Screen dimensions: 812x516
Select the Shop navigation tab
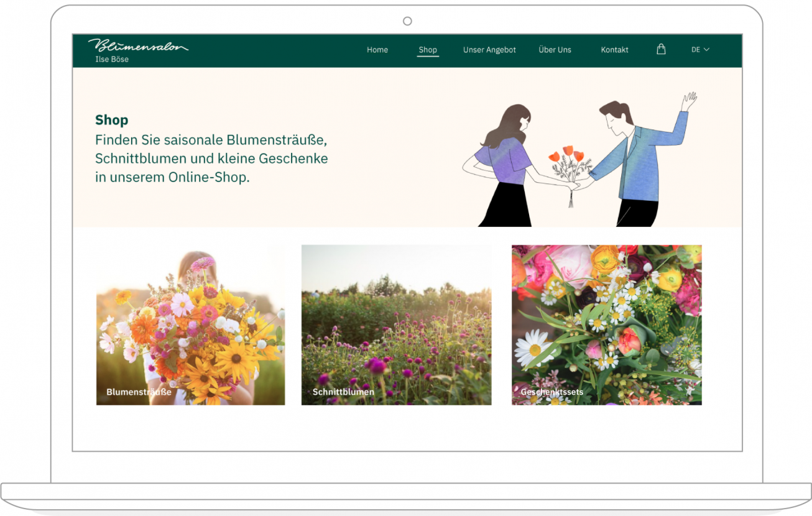pyautogui.click(x=428, y=50)
